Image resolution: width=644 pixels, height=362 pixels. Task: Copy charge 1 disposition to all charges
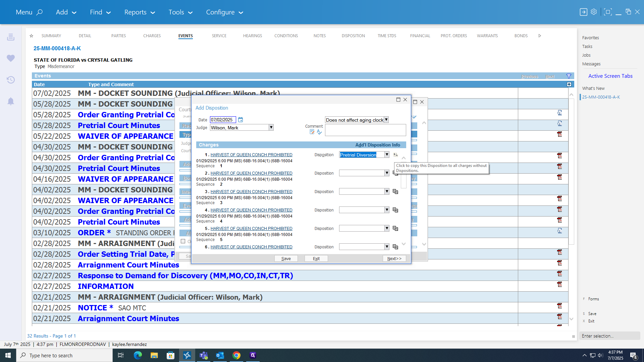click(x=395, y=155)
